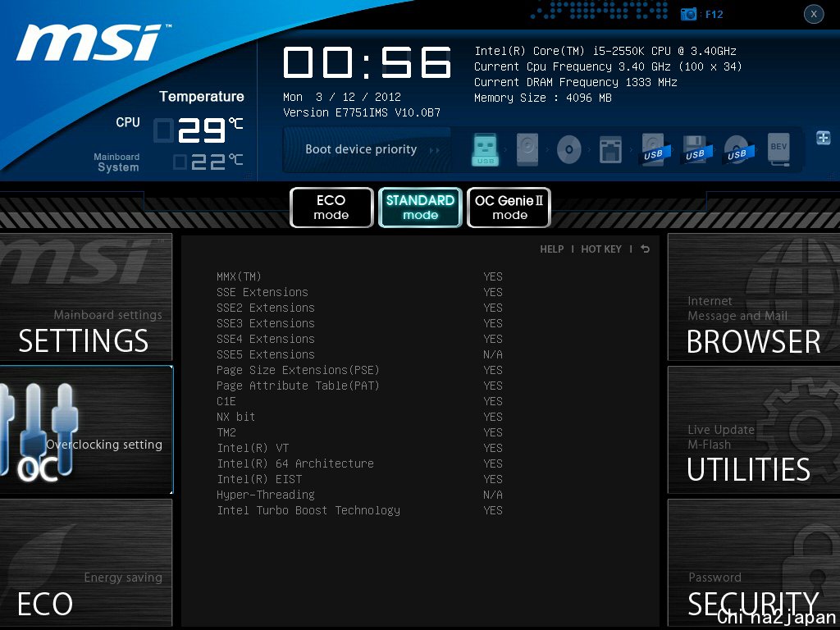Select the Hyper-Threading row
840x630 pixels.
point(359,495)
